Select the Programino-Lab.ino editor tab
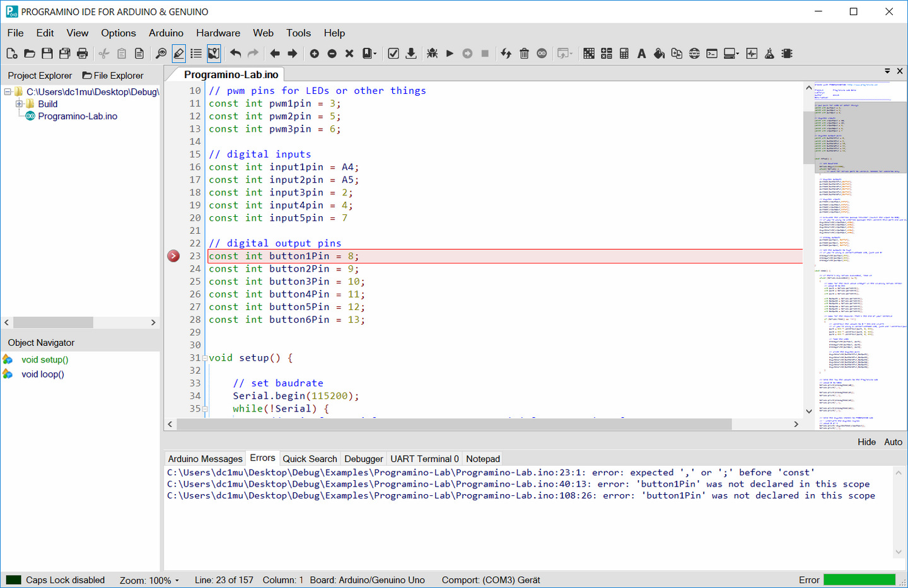 coord(231,74)
